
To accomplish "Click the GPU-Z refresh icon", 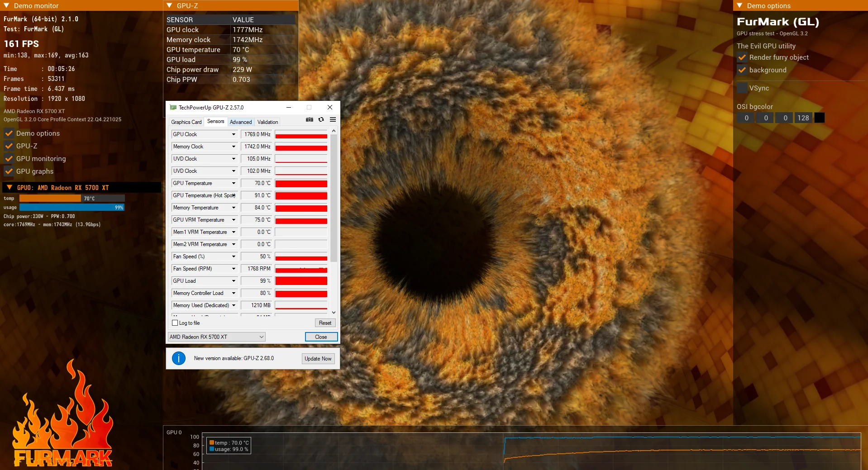I will pos(321,120).
